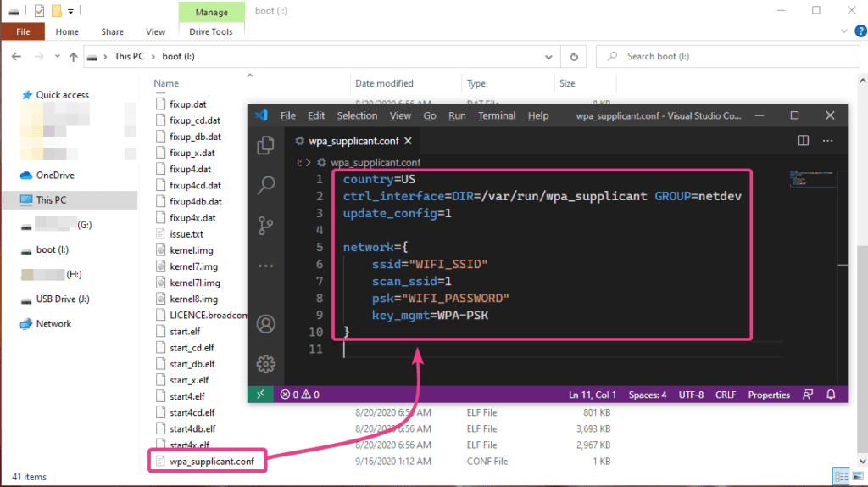The image size is (868, 487).
Task: Open the Accounts icon in VS Code
Action: point(266,324)
